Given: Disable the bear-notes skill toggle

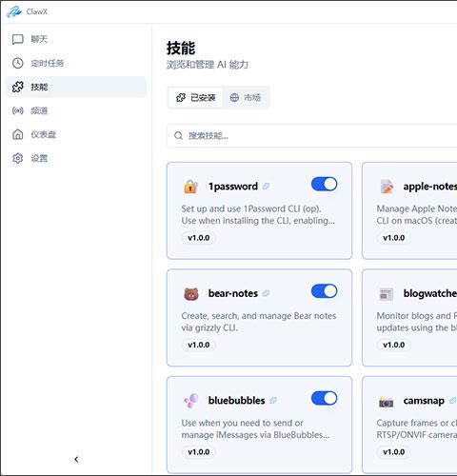Looking at the screenshot, I should (x=324, y=291).
